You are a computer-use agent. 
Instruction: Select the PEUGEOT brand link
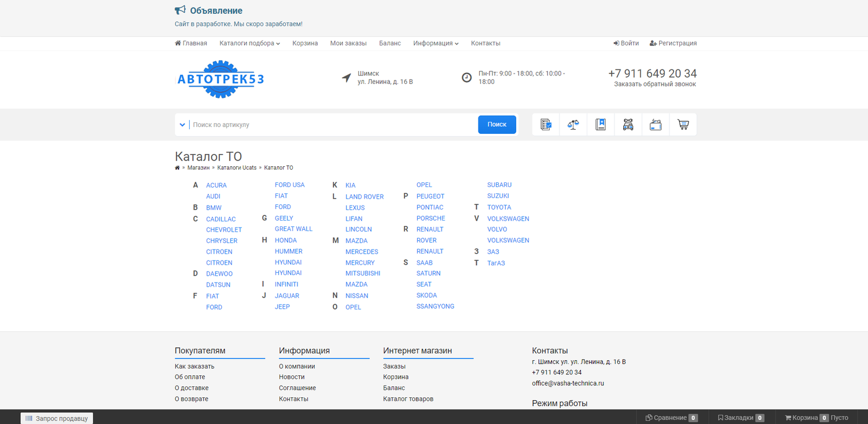pos(431,196)
